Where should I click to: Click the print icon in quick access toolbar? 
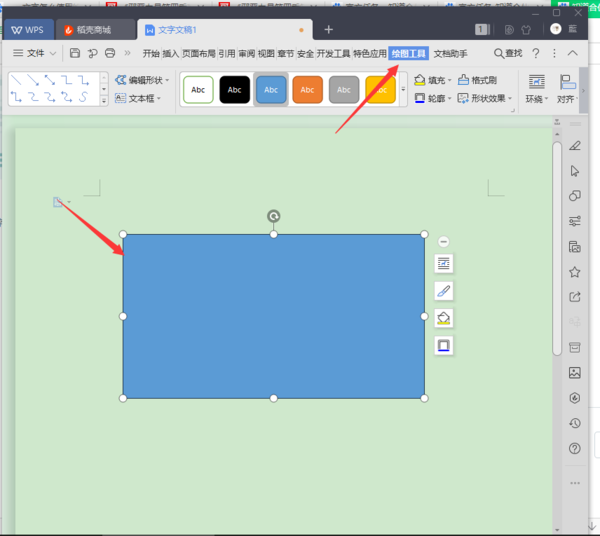(x=110, y=53)
